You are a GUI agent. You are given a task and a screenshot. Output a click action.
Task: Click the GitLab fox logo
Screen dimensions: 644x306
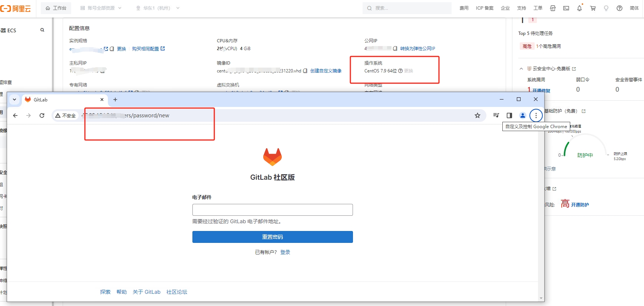click(x=273, y=157)
